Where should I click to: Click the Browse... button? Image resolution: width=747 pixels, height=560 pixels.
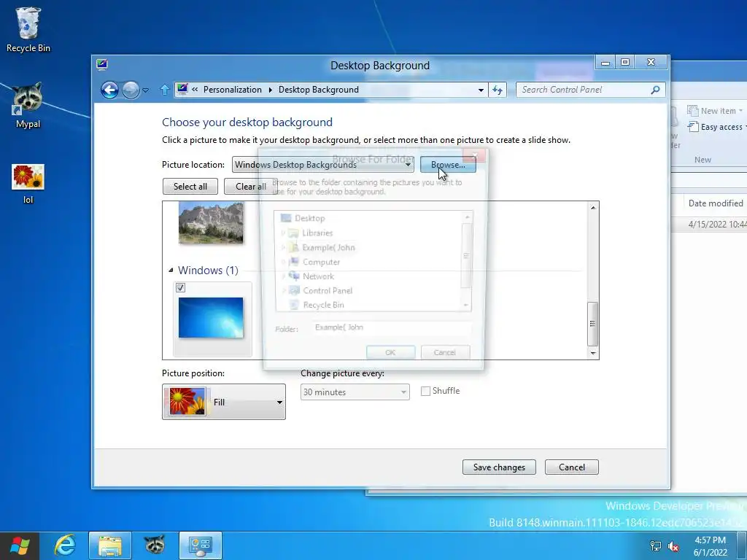pos(448,165)
